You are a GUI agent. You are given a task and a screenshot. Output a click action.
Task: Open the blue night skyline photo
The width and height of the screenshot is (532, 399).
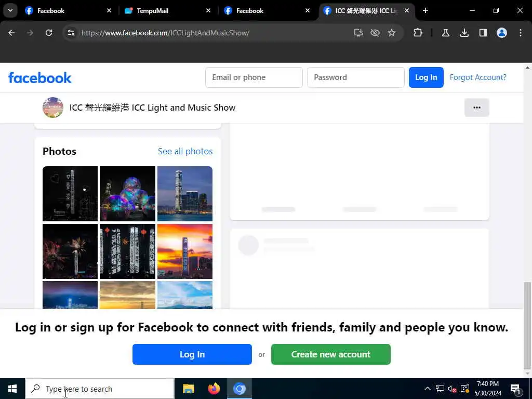(x=70, y=295)
